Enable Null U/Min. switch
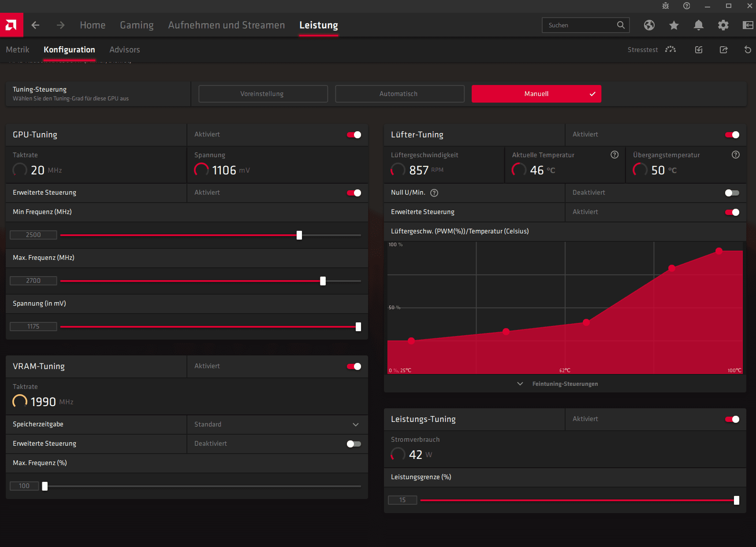Image resolution: width=756 pixels, height=547 pixels. click(732, 193)
